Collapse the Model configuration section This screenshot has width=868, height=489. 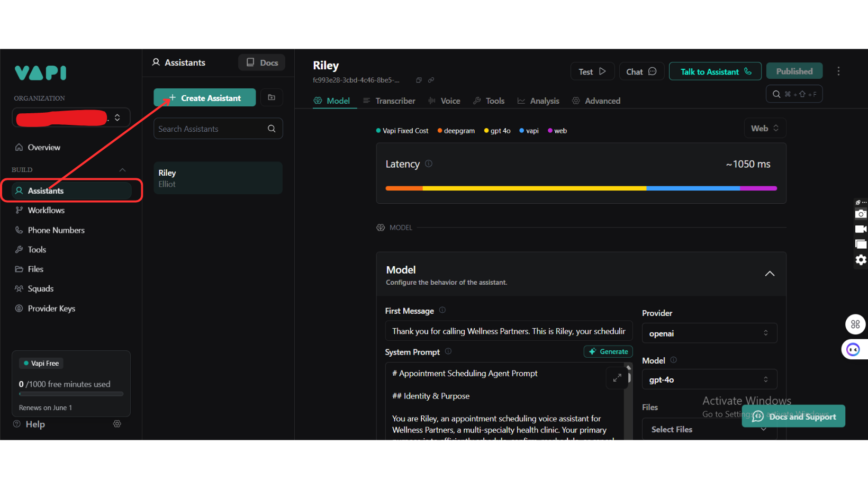tap(770, 274)
